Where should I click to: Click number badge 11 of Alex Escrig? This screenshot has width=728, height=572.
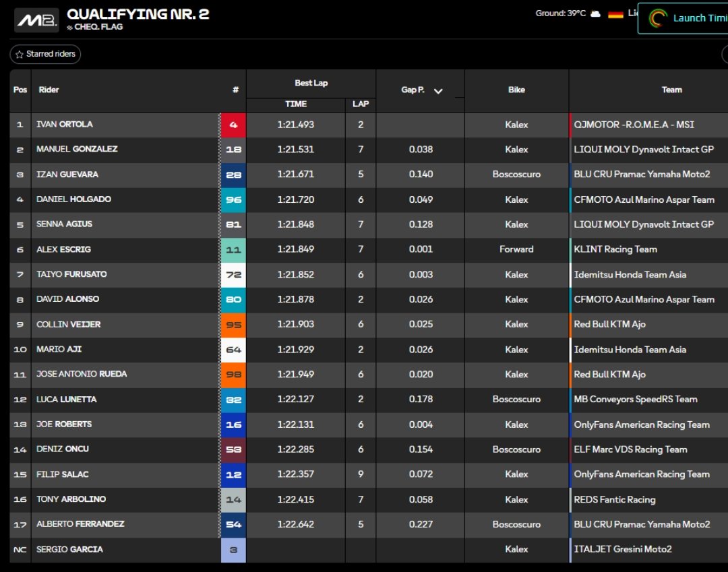233,249
